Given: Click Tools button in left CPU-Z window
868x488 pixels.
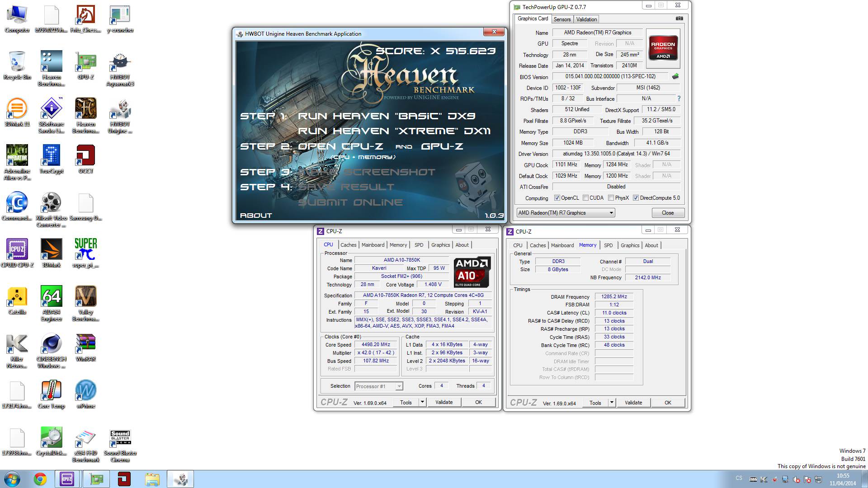Looking at the screenshot, I should point(406,402).
